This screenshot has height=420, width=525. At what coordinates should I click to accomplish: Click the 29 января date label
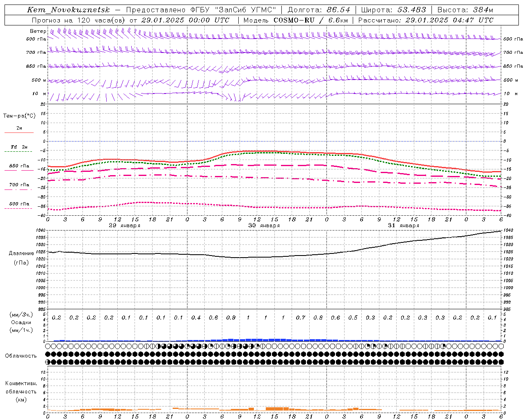coord(125,226)
